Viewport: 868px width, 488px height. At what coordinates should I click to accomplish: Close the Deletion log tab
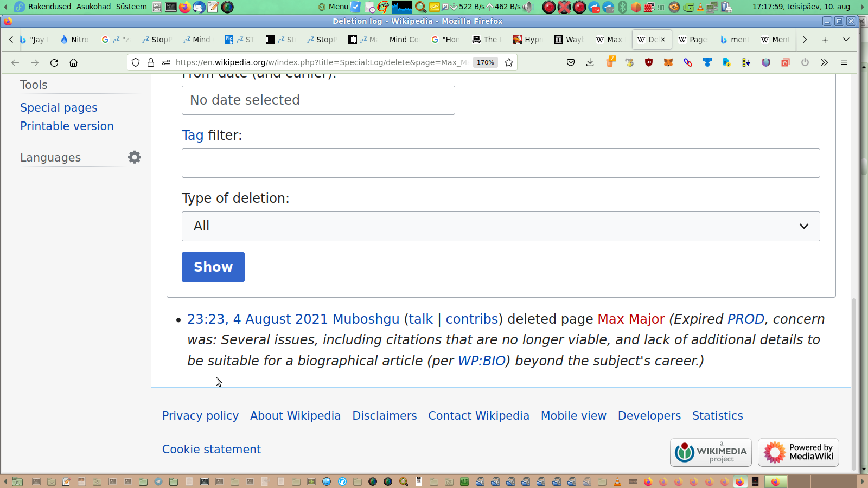click(x=663, y=40)
